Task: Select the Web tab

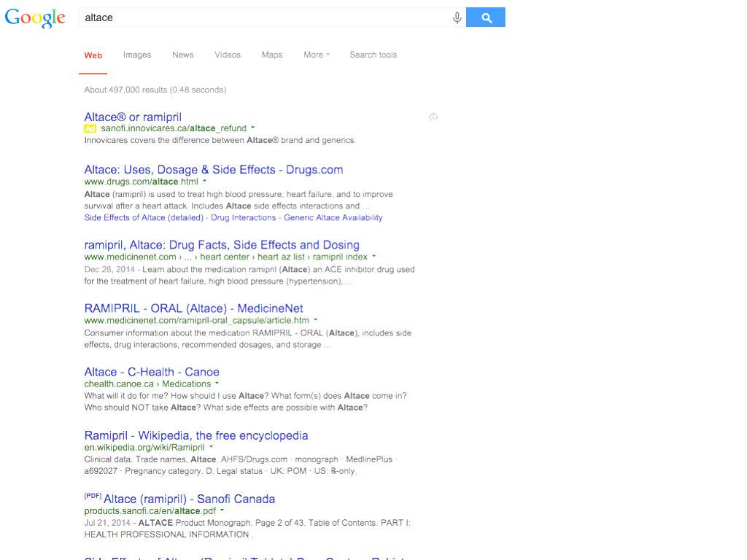Action: [93, 55]
